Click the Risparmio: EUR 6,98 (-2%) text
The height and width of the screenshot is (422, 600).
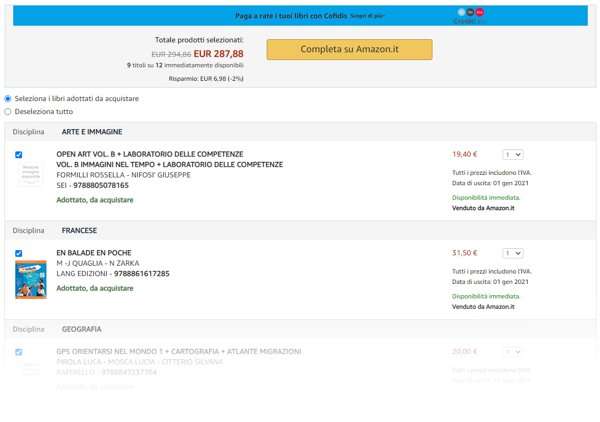click(206, 79)
